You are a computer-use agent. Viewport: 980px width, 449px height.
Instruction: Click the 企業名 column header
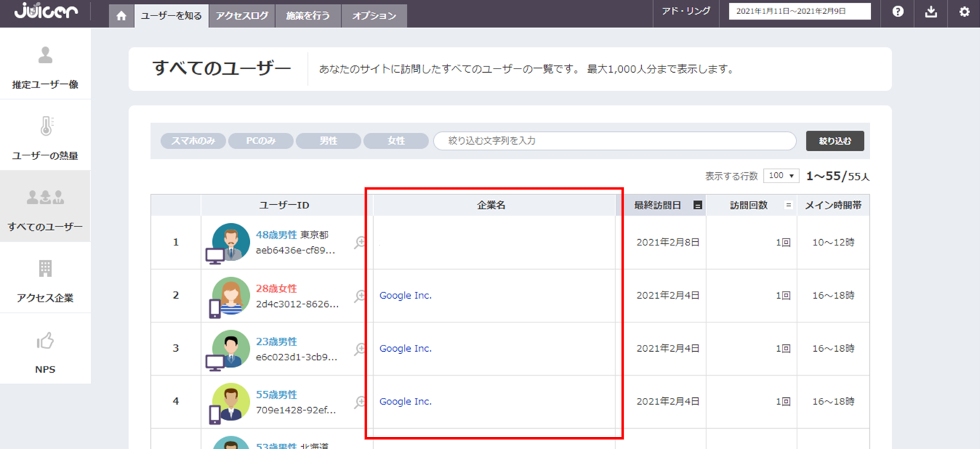coord(491,205)
